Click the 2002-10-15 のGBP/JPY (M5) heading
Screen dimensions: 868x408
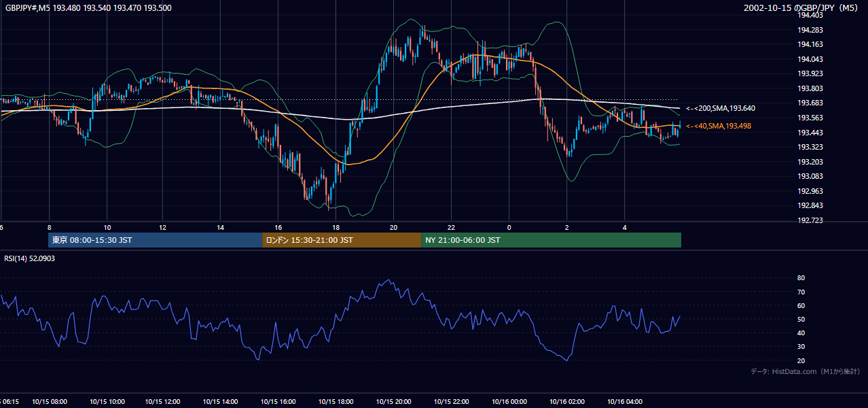pyautogui.click(x=802, y=8)
